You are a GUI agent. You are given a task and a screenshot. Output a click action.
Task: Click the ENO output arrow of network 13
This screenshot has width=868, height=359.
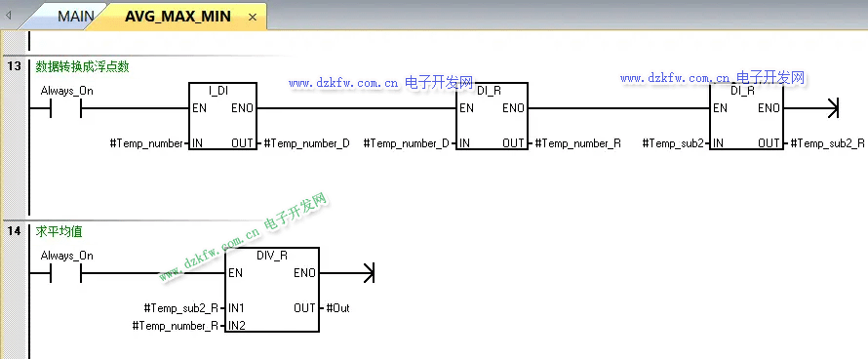(832, 108)
